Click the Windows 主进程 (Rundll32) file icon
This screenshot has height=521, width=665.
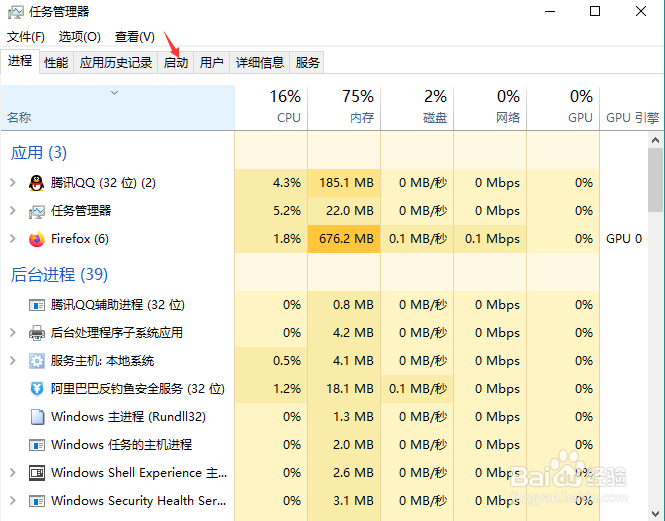coord(37,417)
